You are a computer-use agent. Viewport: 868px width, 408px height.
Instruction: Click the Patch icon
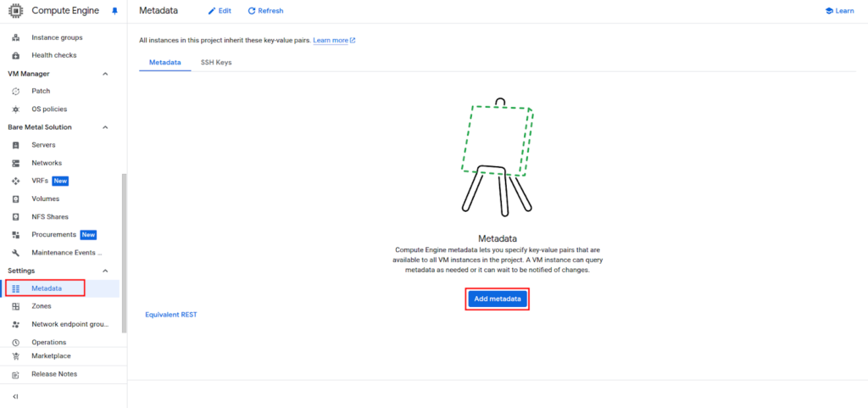click(15, 92)
